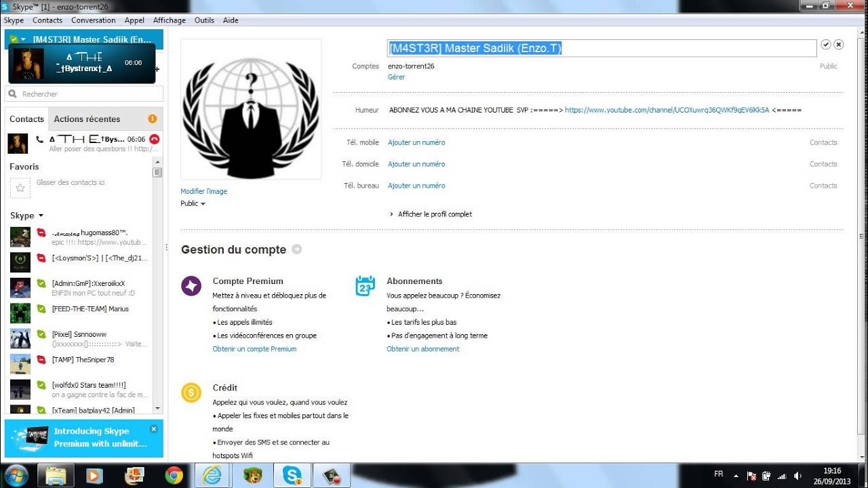Open Google Chrome from taskbar

point(174,476)
